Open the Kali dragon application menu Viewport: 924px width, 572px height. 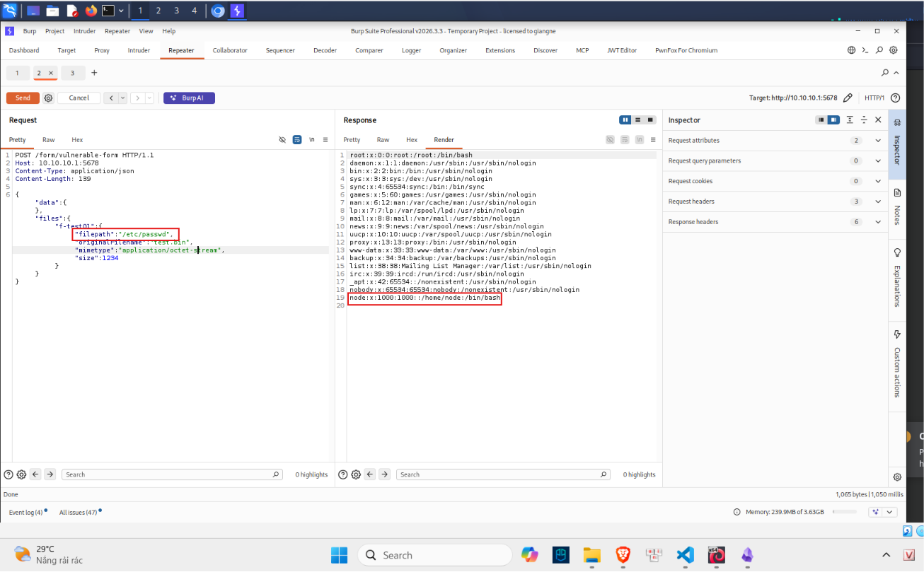9,11
